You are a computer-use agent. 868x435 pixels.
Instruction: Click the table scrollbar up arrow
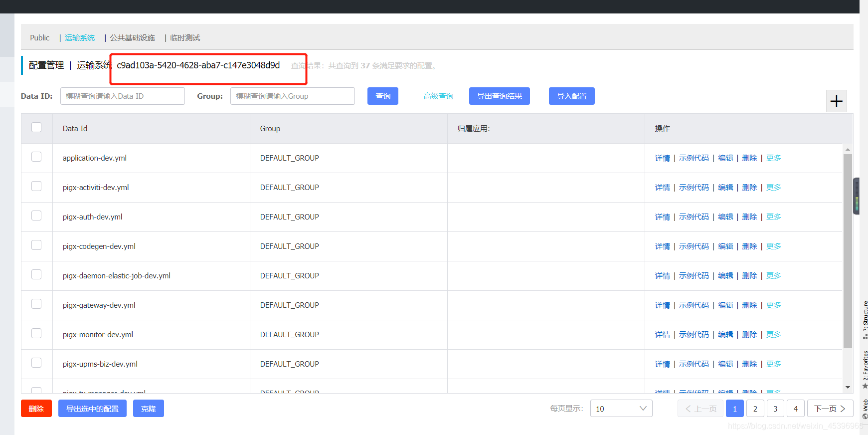[x=848, y=150]
